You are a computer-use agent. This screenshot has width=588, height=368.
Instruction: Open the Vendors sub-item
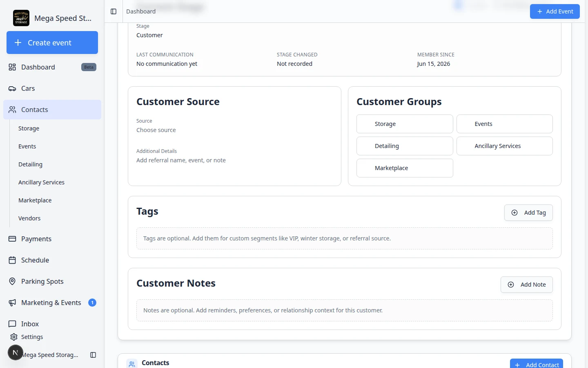tap(29, 218)
